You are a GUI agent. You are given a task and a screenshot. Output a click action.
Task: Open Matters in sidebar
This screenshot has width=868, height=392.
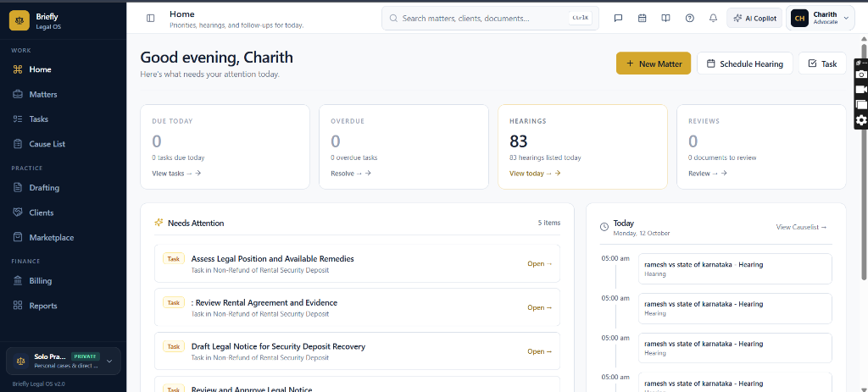point(63,95)
